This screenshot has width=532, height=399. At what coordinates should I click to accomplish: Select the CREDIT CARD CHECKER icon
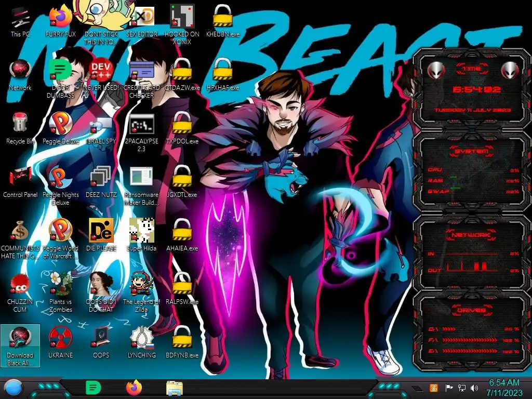click(142, 79)
